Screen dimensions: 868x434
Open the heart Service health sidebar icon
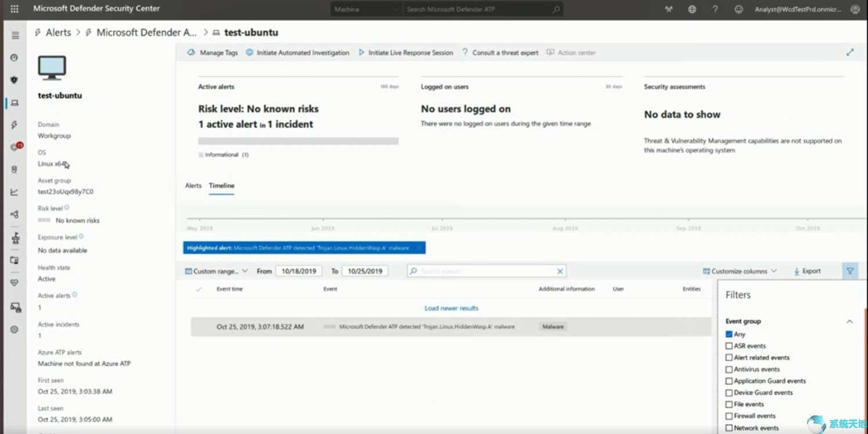(15, 283)
